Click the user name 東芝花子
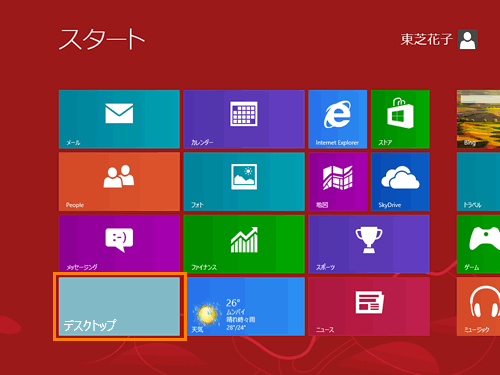Viewport: 500px width, 375px height. pos(426,39)
